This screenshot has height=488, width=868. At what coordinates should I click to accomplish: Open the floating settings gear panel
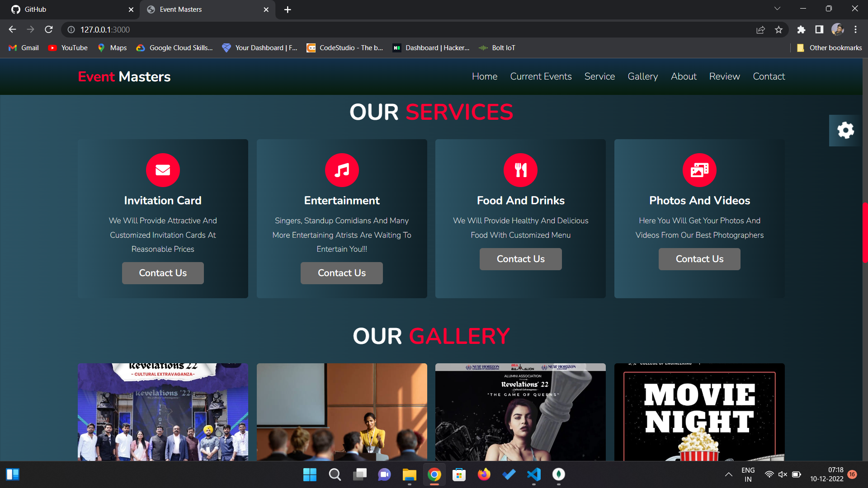[x=845, y=131]
